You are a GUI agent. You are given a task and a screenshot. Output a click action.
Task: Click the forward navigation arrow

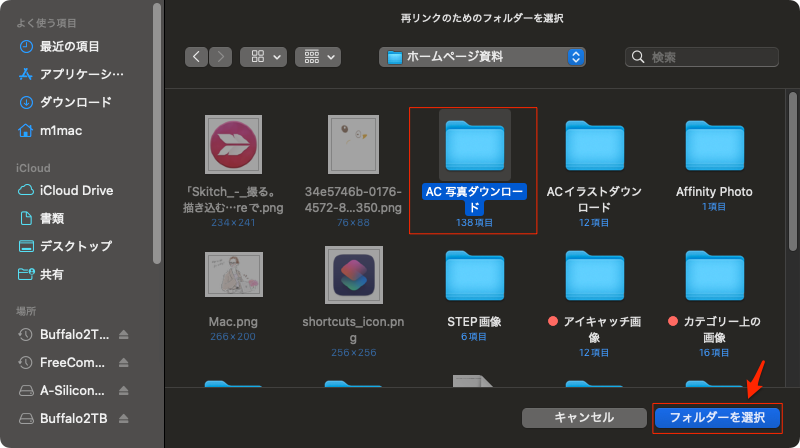tap(221, 57)
